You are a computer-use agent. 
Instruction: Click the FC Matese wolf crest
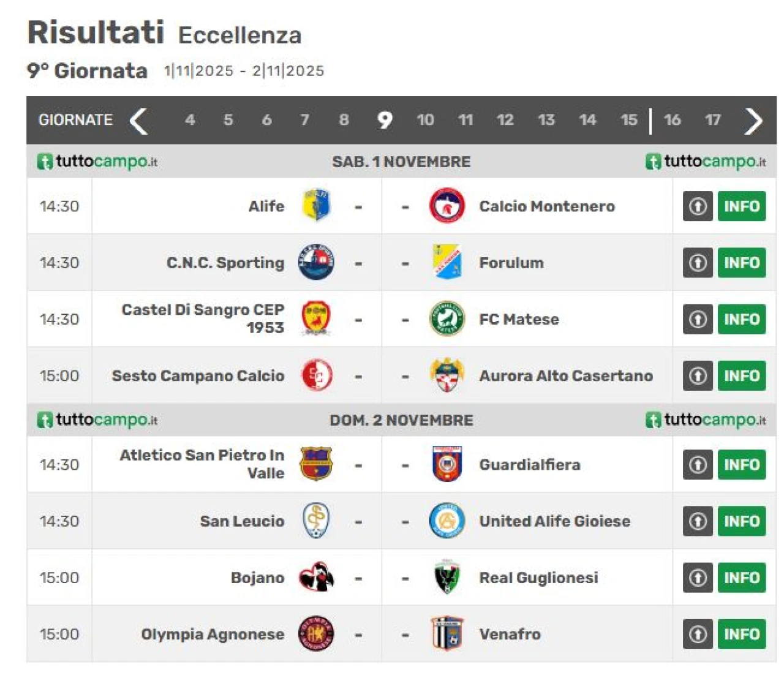tap(447, 319)
